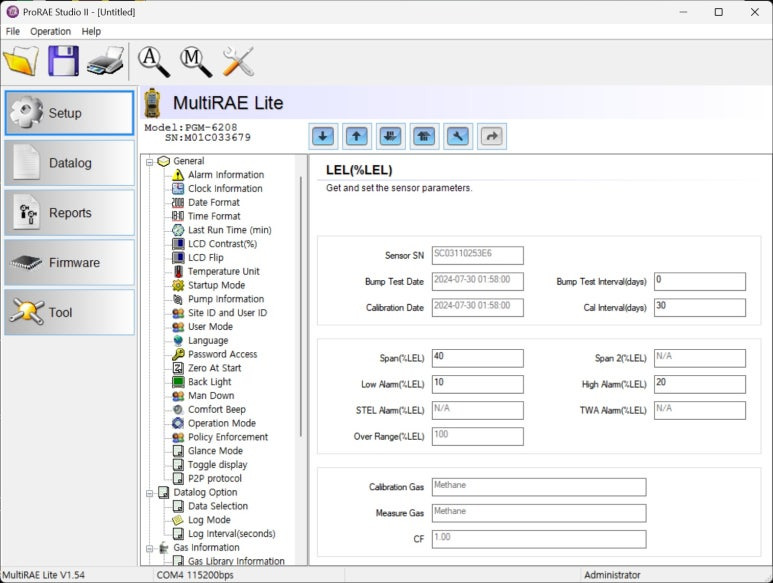Image resolution: width=773 pixels, height=583 pixels.
Task: Open the Reports panel
Action: pos(69,213)
